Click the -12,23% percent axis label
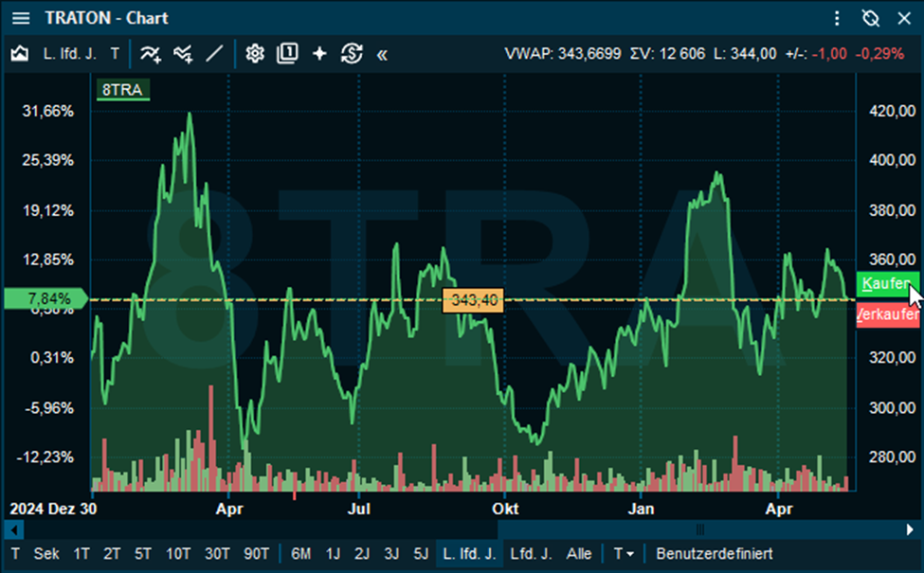This screenshot has width=924, height=573. point(45,457)
